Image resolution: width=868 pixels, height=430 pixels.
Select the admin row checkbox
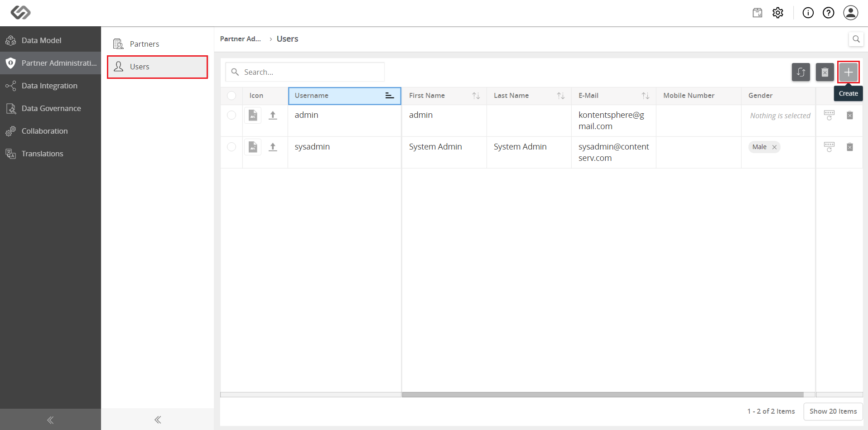tap(231, 115)
